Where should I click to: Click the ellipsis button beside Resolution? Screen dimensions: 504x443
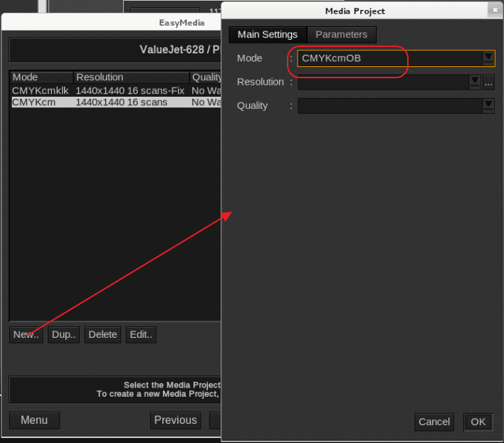(488, 82)
